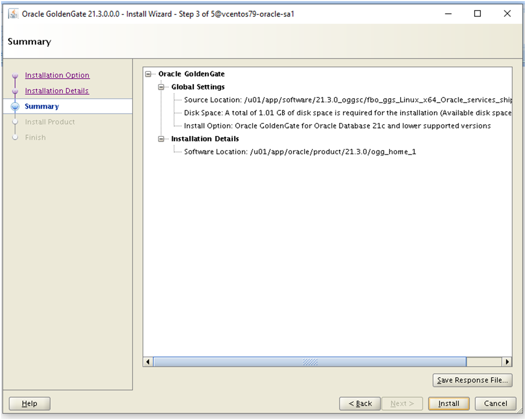Select the Disk Space row
The height and width of the screenshot is (420, 526).
(x=348, y=113)
